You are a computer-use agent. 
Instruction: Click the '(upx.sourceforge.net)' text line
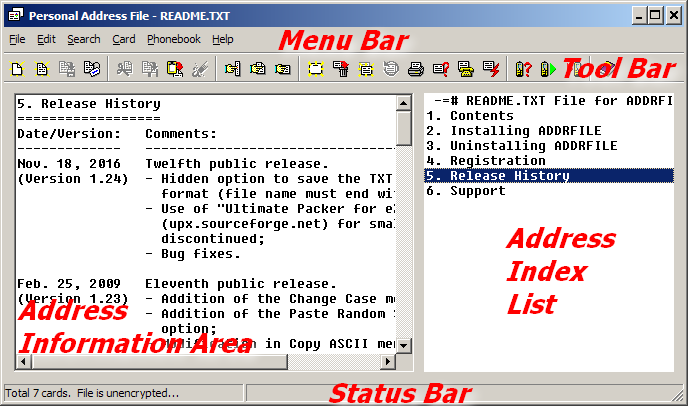pos(278,224)
